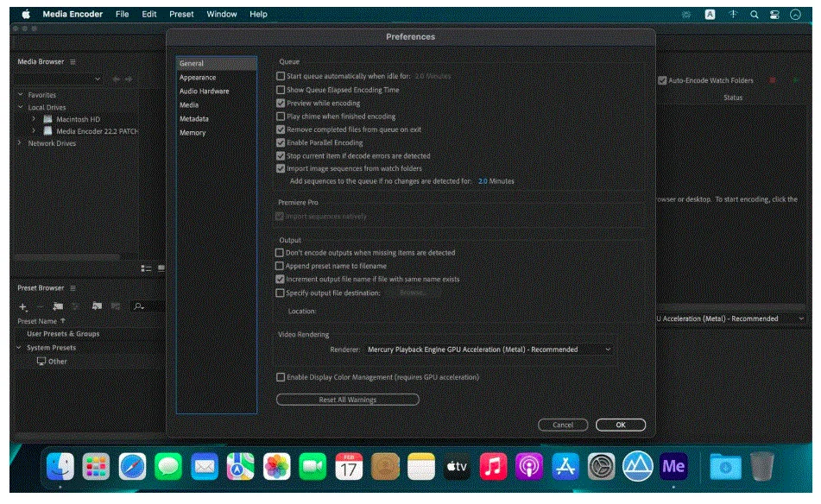Expand the Media Encoder 22.2 PATCH arrow
The image size is (821, 504).
coord(34,131)
